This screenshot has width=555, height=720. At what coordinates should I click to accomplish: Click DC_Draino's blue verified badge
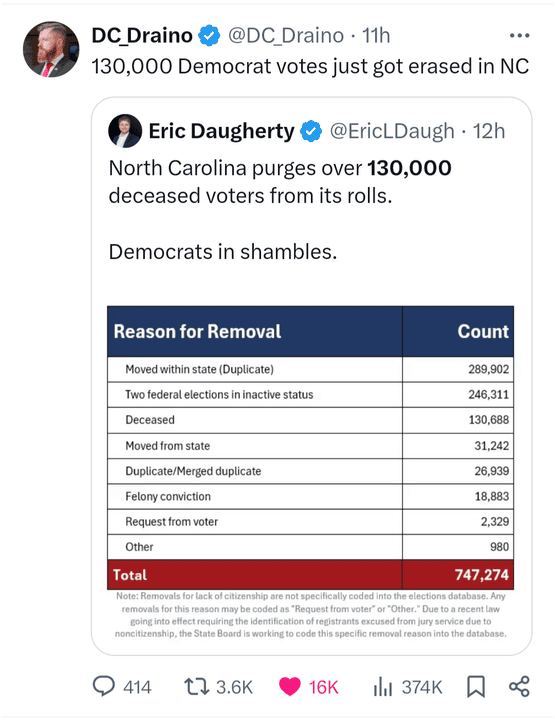point(209,36)
